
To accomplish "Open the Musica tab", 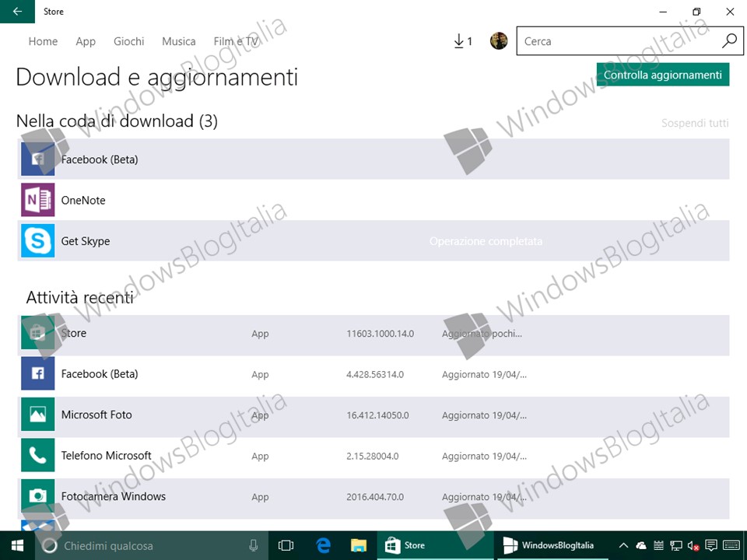I will click(179, 41).
